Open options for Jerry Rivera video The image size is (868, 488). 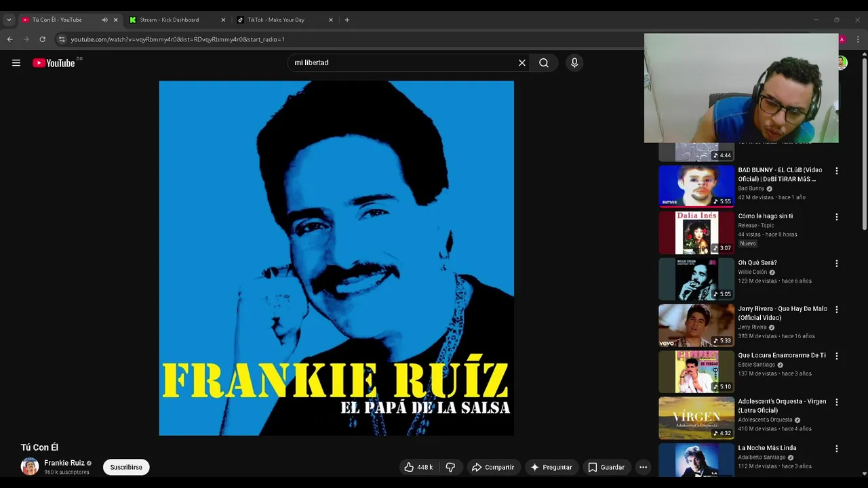click(836, 310)
